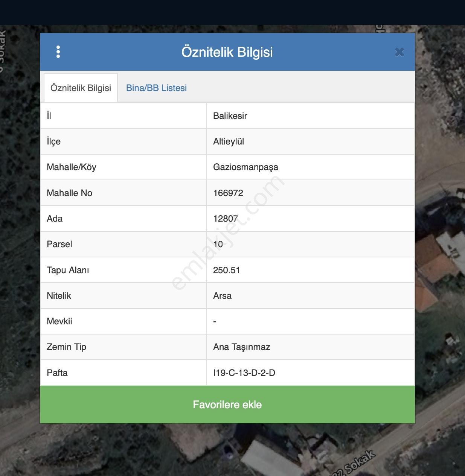Select the Öznitelik Bilgisi tab

pyautogui.click(x=81, y=88)
